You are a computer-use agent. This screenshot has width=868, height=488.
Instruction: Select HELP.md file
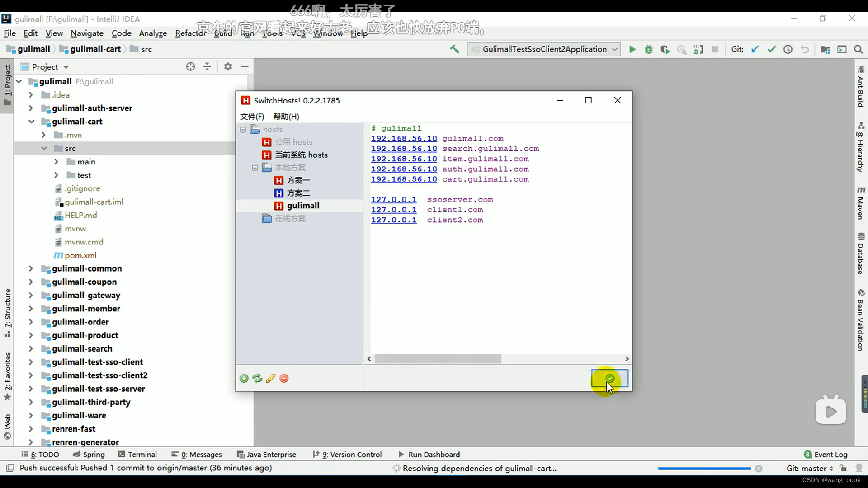point(75,216)
